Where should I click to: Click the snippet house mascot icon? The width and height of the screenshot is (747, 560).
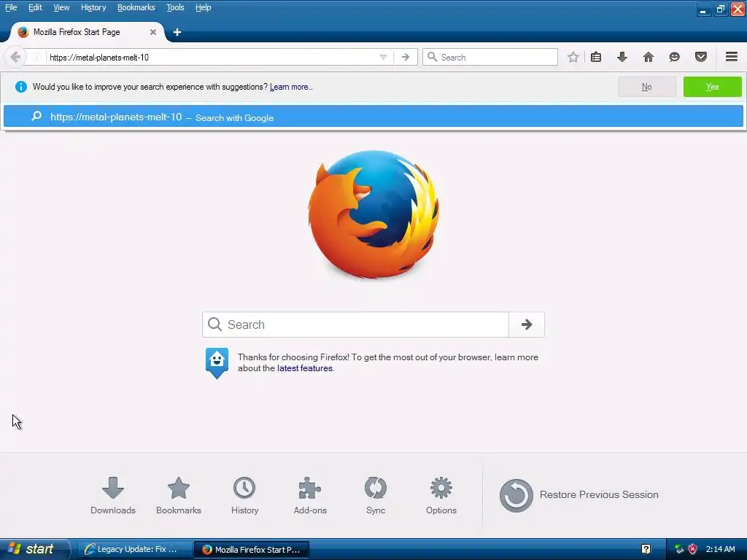(217, 362)
